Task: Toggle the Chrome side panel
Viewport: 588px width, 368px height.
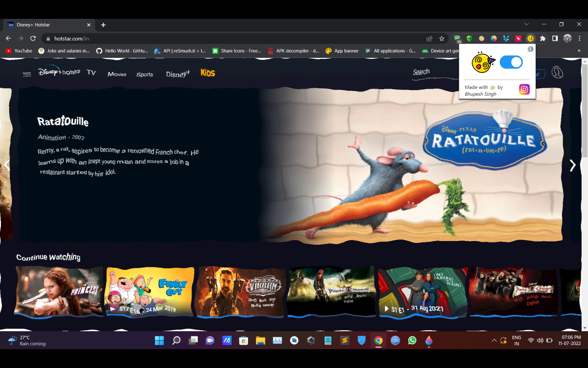Action: pos(555,39)
